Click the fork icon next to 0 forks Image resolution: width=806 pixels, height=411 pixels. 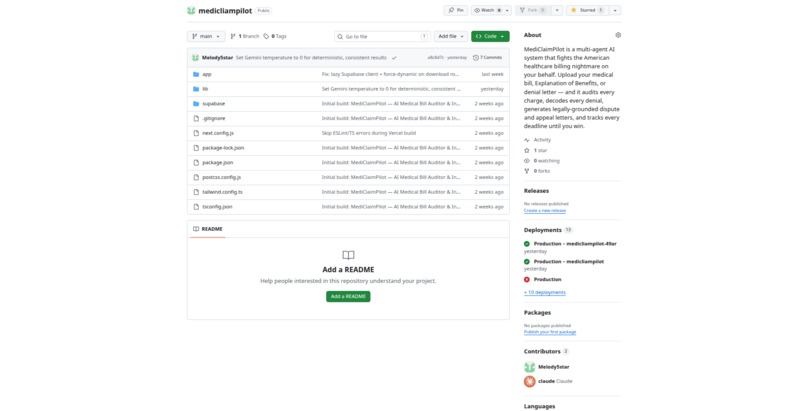point(526,171)
